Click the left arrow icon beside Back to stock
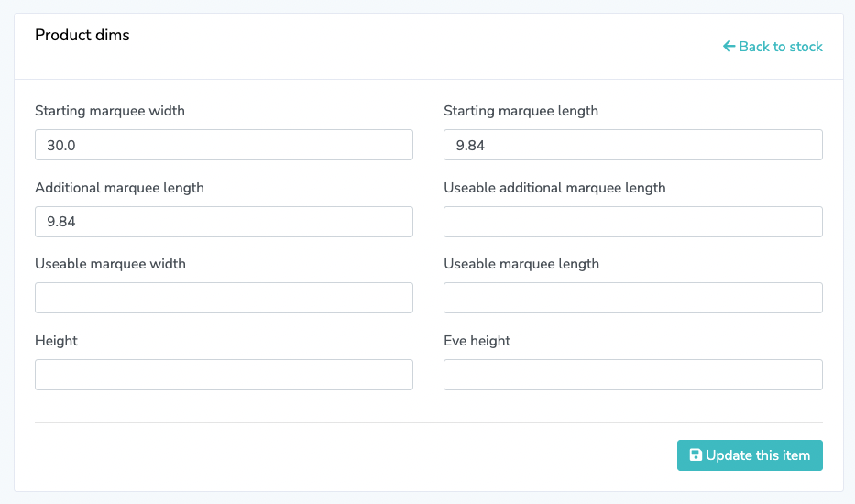855x504 pixels. (729, 47)
